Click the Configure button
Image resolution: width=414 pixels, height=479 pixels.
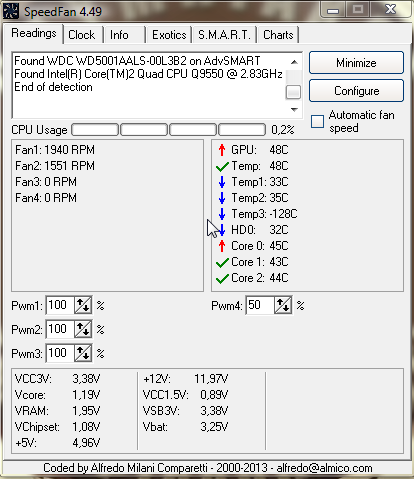[356, 91]
